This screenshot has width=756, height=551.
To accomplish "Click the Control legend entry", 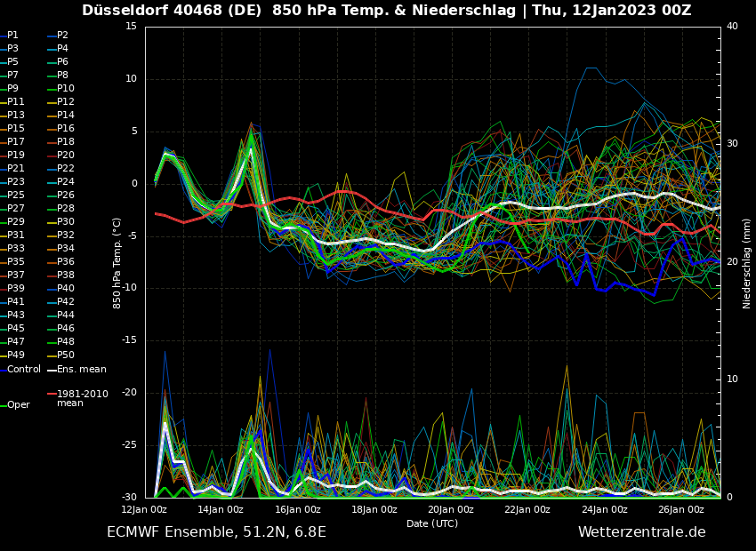I will click(24, 369).
